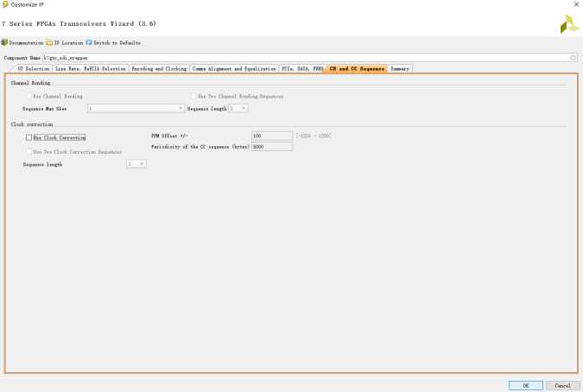Image resolution: width=583 pixels, height=392 pixels.
Task: Open the Clock Correction Sequence Length dropdown
Action: tap(136, 164)
